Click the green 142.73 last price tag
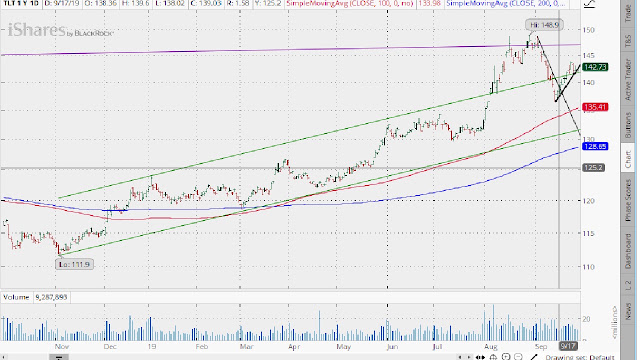This screenshot has width=640, height=360. pos(595,67)
